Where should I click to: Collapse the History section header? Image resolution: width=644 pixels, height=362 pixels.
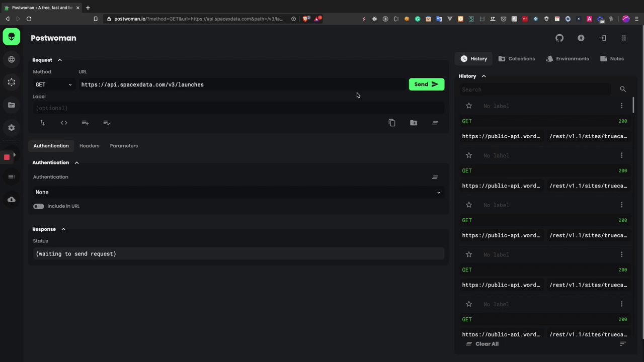coord(472,76)
